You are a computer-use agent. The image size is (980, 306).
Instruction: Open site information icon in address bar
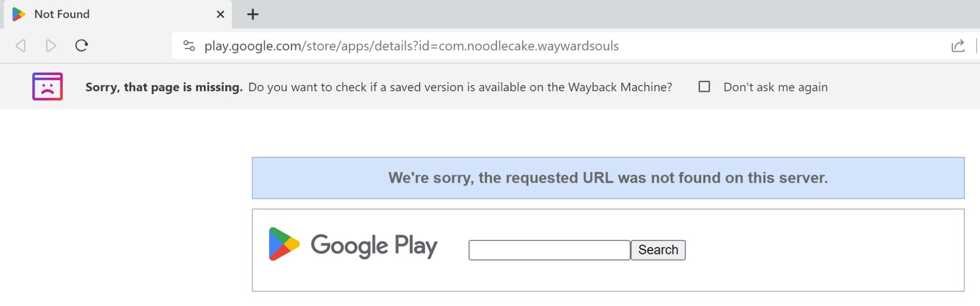pyautogui.click(x=189, y=46)
